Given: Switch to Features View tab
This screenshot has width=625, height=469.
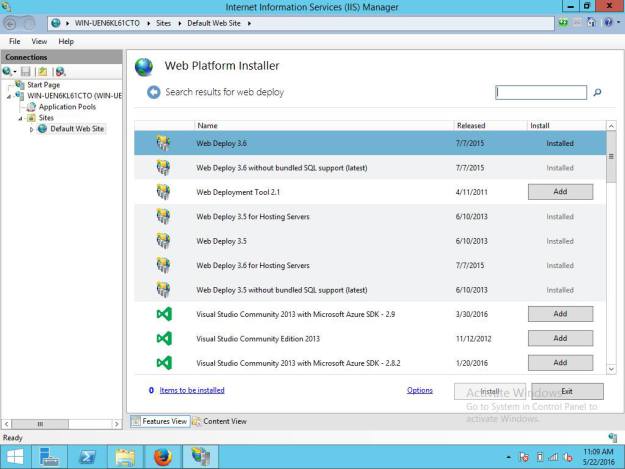Looking at the screenshot, I should [160, 421].
